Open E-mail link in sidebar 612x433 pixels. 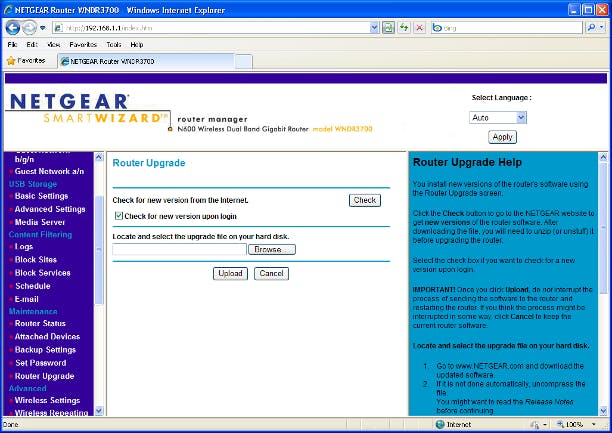coord(26,299)
